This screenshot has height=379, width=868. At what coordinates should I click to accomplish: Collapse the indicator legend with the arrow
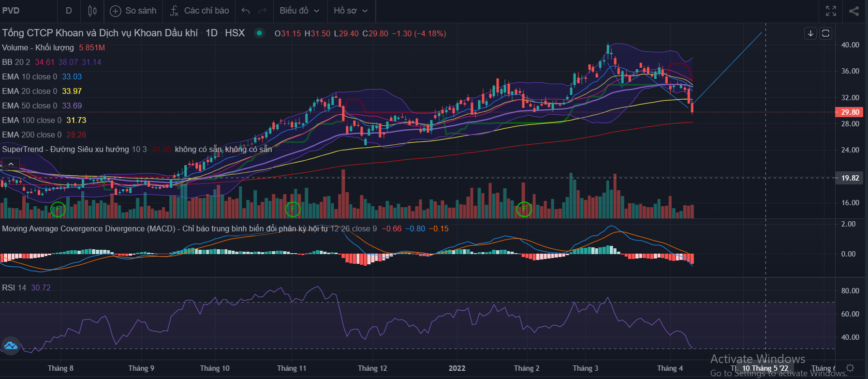click(11, 164)
